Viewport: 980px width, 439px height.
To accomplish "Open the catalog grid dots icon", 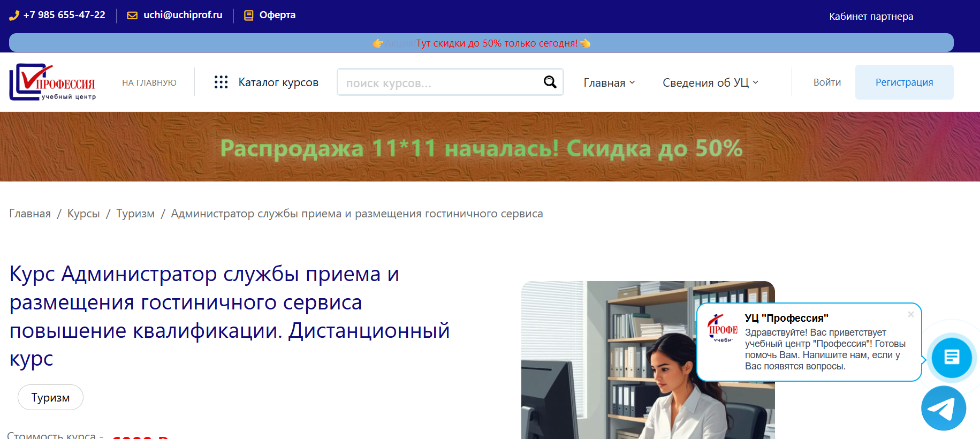I will tap(221, 82).
